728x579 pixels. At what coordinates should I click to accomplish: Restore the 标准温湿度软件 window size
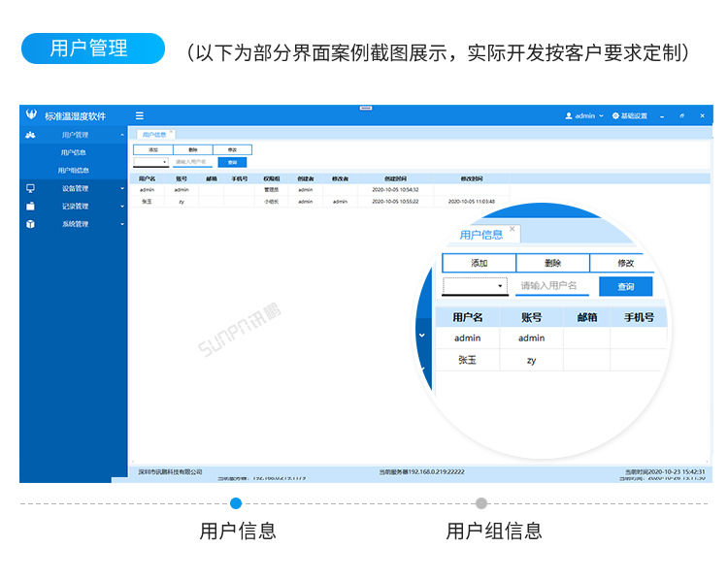coord(681,116)
